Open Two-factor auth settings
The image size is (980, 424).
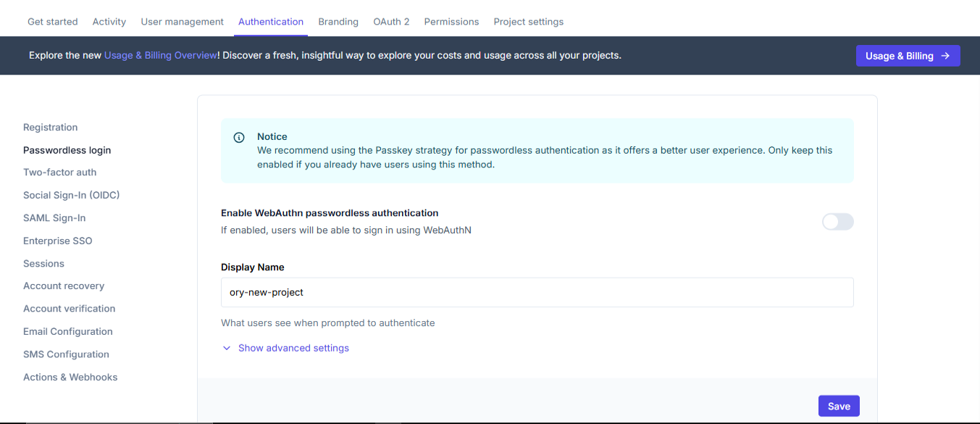tap(59, 172)
